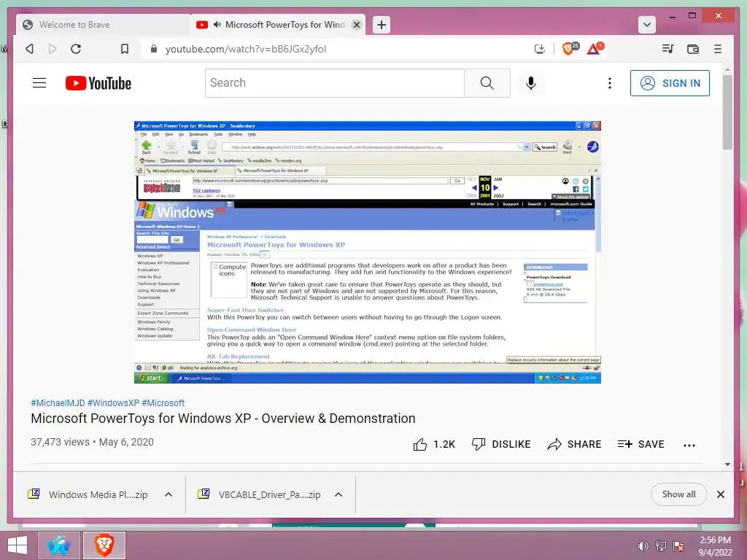The image size is (747, 560).
Task: Open YouTube settings three-dot menu
Action: click(609, 83)
